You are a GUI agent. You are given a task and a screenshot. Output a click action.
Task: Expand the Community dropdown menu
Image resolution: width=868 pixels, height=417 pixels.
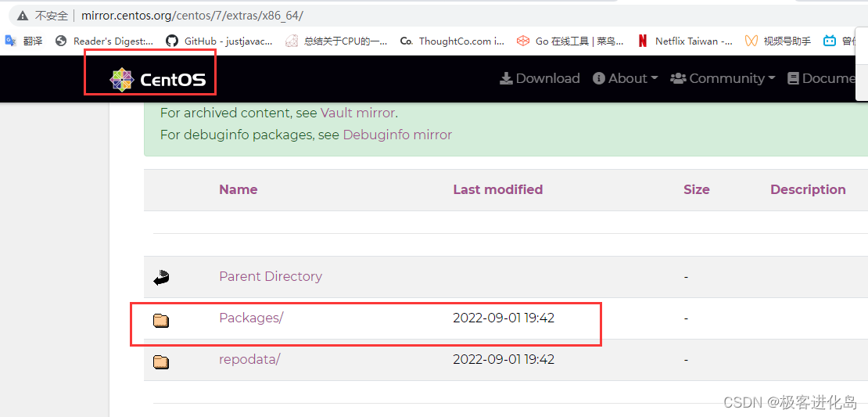[x=723, y=79]
